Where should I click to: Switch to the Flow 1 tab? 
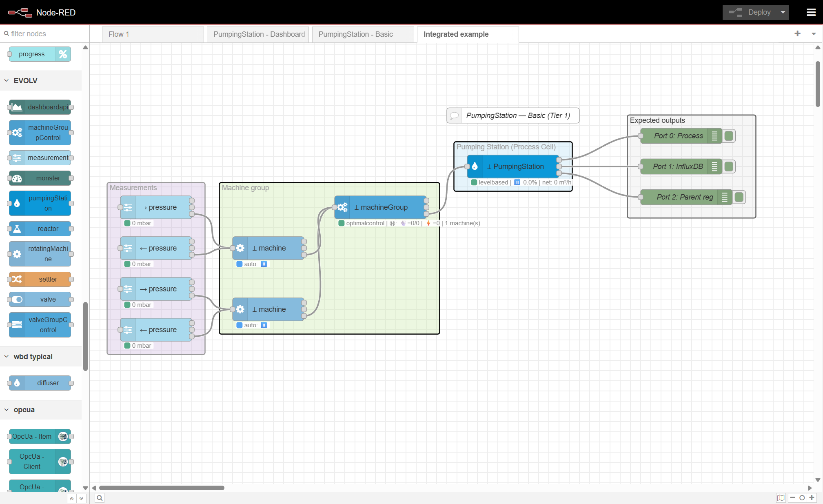(x=153, y=34)
